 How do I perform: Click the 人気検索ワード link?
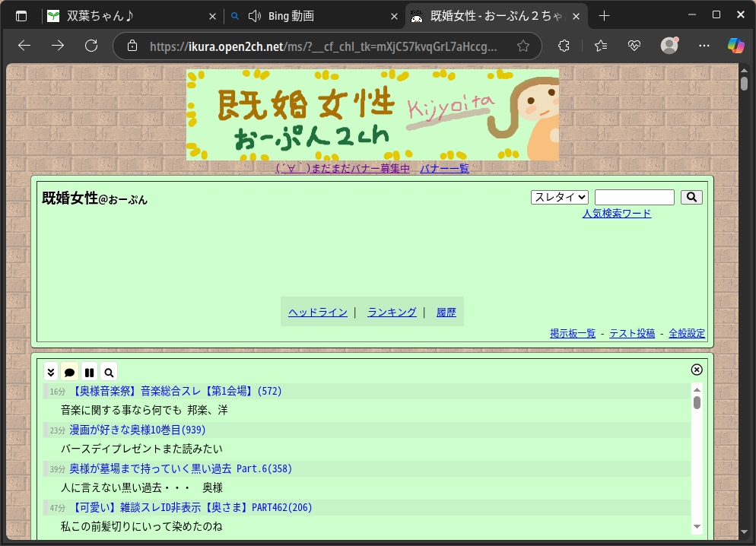pos(617,214)
